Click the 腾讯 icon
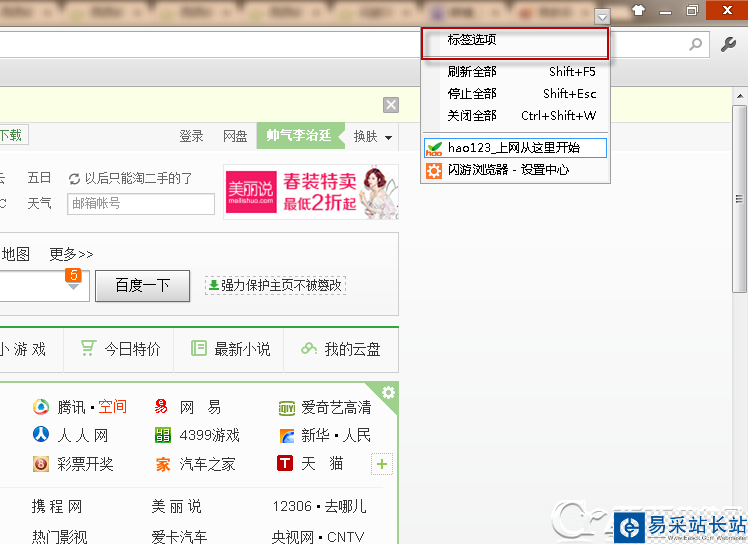The height and width of the screenshot is (544, 748). (x=41, y=407)
